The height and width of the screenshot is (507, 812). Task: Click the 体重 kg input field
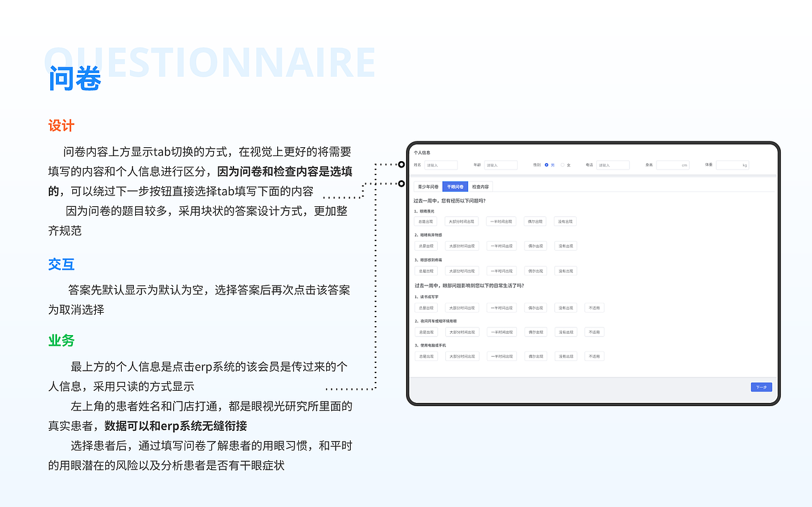(732, 165)
